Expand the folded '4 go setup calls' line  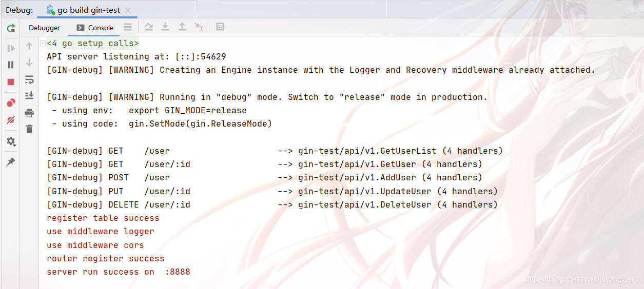point(43,44)
